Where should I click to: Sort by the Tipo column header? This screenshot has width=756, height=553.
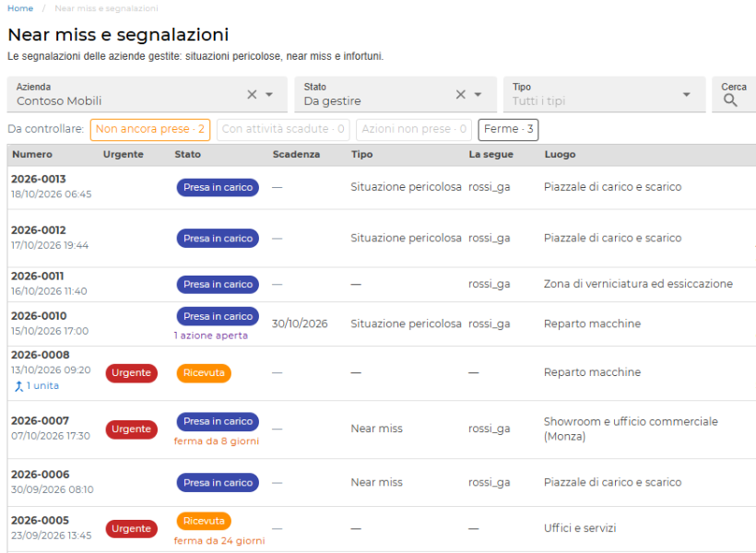point(362,154)
